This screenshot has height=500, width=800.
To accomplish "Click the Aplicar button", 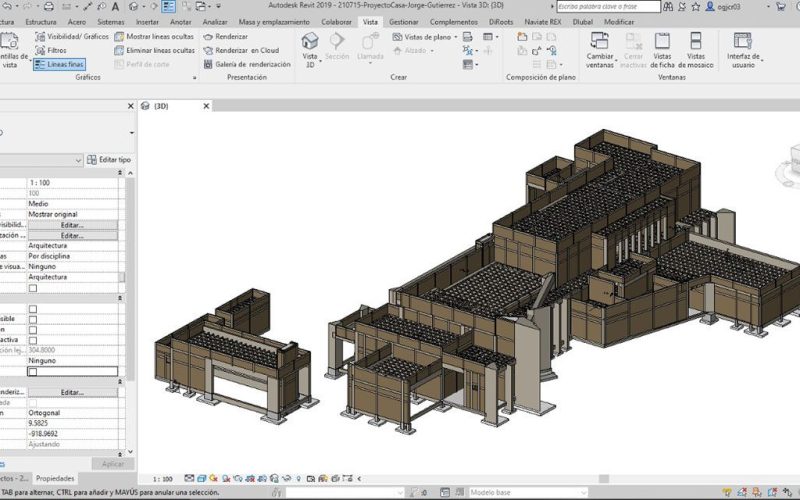I will coord(113,464).
